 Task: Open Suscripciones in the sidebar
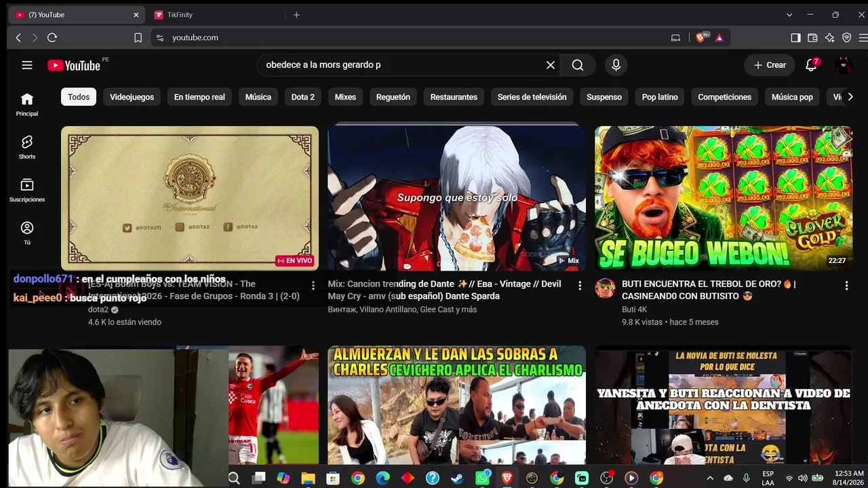[x=27, y=190]
